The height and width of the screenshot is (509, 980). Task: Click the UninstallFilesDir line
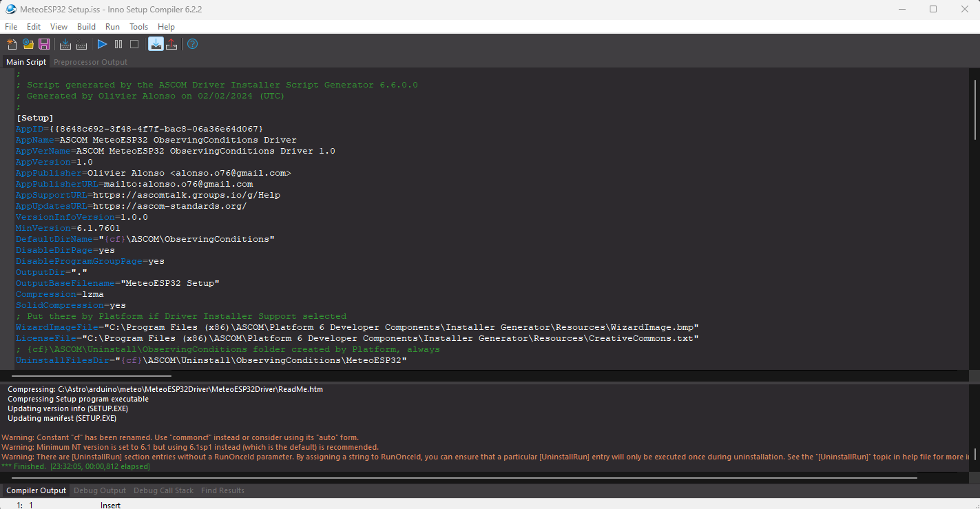(211, 360)
